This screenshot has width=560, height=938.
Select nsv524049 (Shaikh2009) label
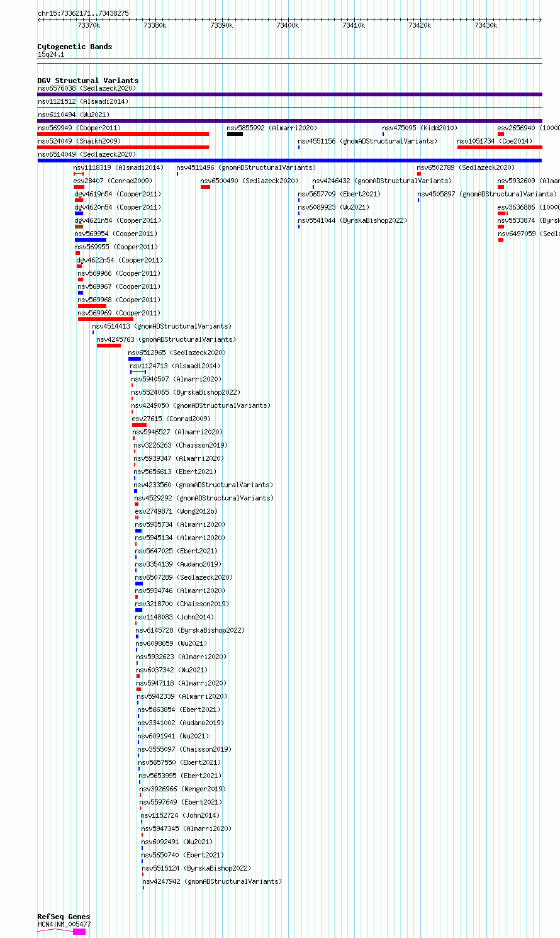(x=79, y=141)
